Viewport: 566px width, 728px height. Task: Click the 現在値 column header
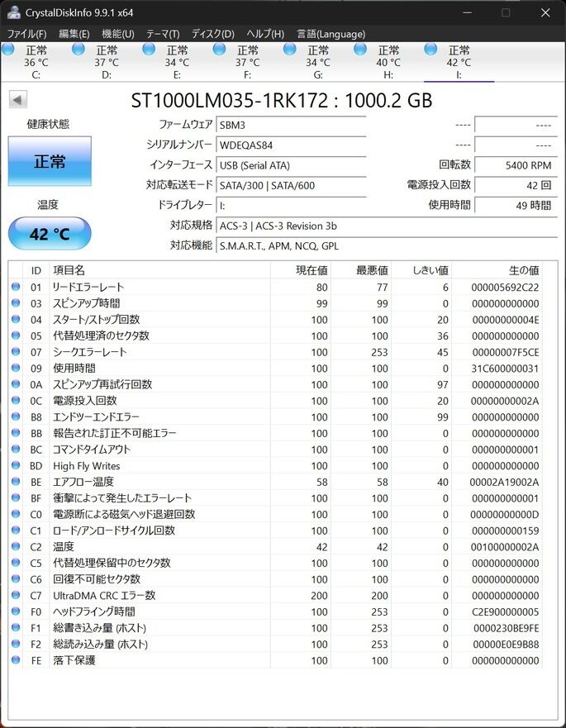[x=301, y=270]
